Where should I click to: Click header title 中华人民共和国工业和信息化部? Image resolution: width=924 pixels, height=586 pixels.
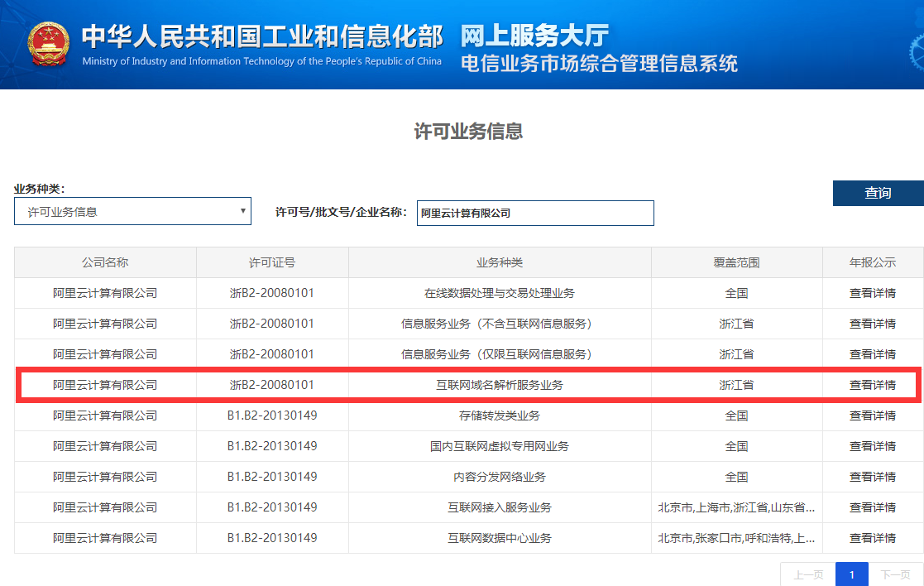262,36
